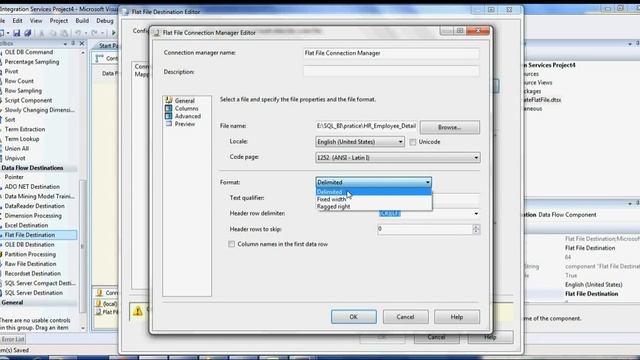Click the green Start Debugging arrow
Viewport: 640px width, 360px height.
(114, 33)
